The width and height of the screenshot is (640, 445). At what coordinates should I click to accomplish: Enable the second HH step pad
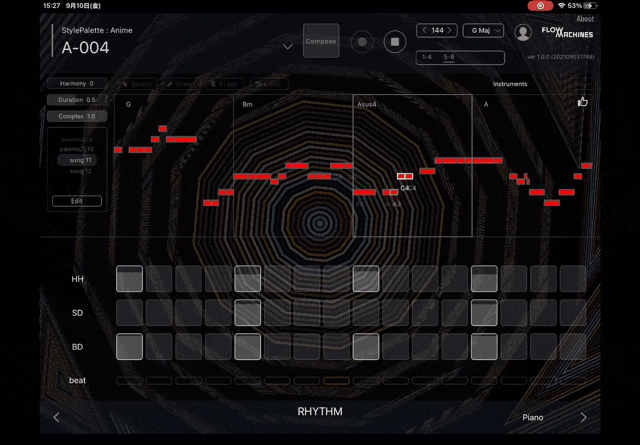159,279
